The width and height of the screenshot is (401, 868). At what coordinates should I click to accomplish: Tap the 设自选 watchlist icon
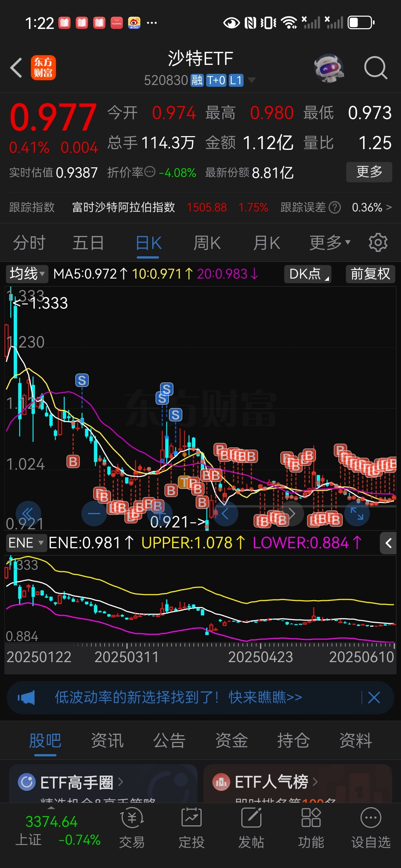tap(371, 817)
